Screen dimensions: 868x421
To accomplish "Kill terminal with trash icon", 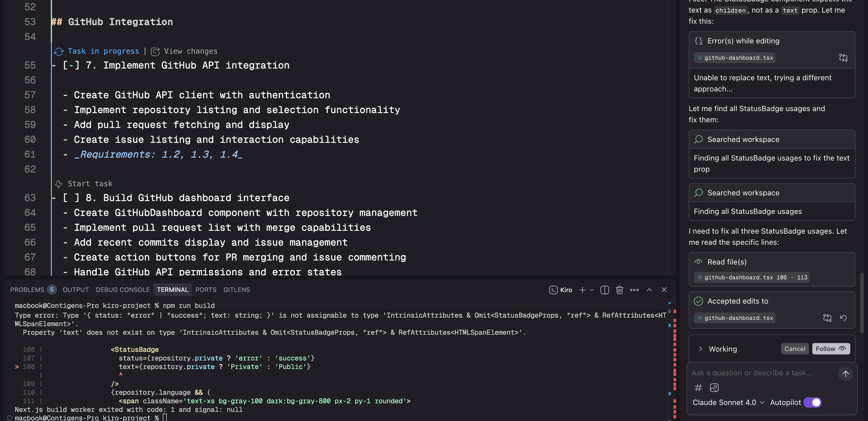I will [619, 290].
